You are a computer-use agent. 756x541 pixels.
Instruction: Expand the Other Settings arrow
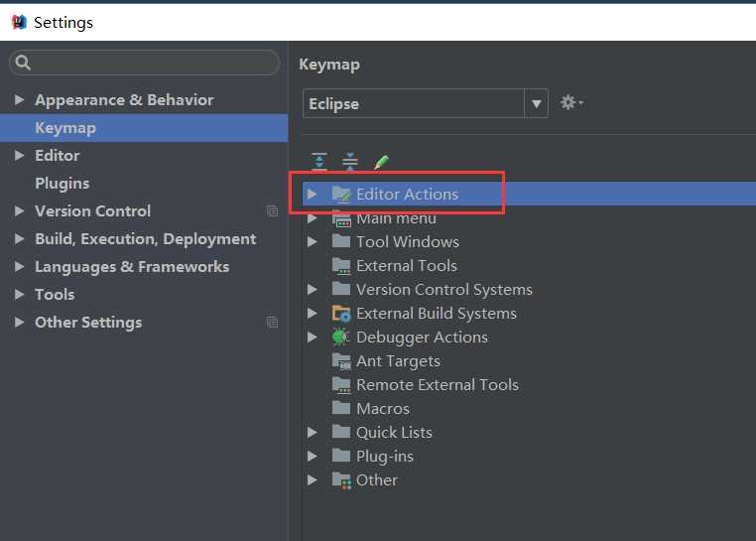(x=19, y=322)
